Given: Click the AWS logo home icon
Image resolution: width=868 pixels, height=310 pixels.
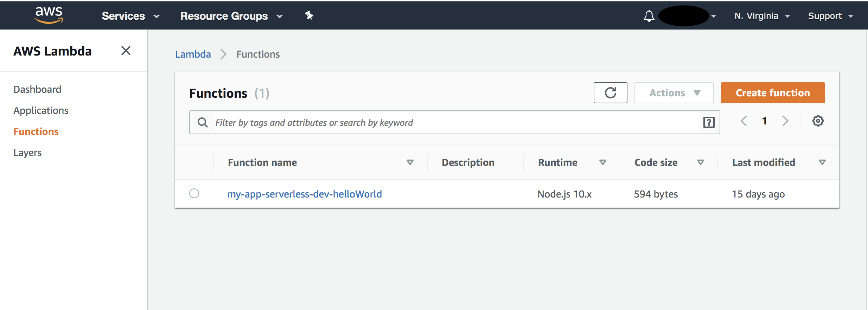Looking at the screenshot, I should click(x=49, y=15).
